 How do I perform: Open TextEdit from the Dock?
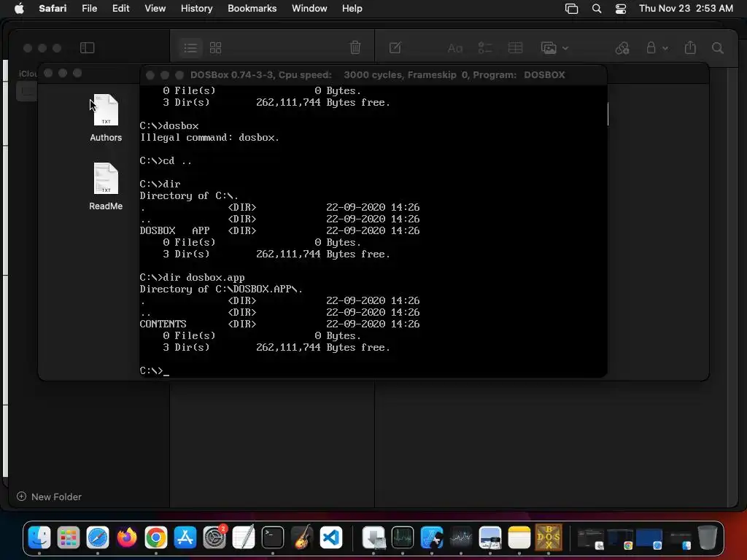pos(244,537)
